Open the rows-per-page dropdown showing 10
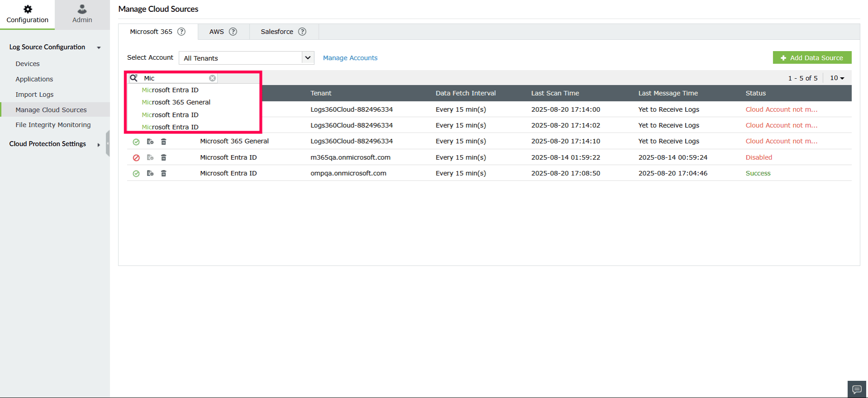 (x=837, y=78)
